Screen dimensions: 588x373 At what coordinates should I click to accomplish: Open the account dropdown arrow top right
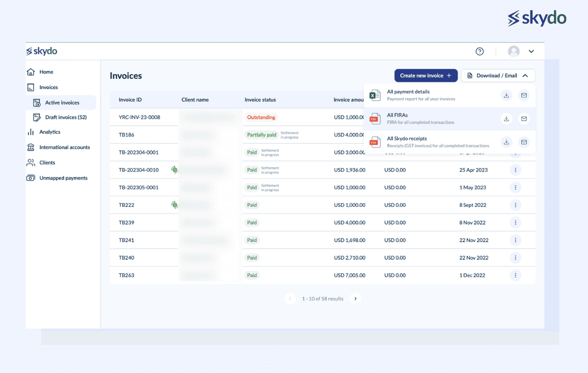[531, 51]
